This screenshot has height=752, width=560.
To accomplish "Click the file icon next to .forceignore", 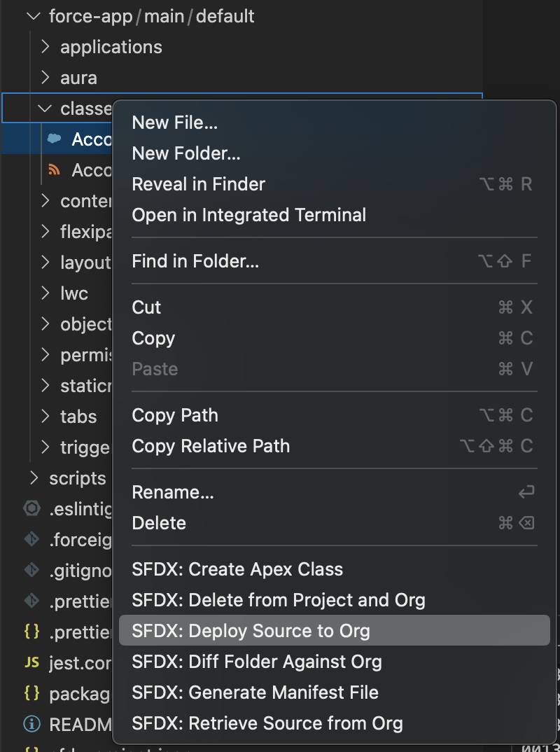I will coord(31,540).
